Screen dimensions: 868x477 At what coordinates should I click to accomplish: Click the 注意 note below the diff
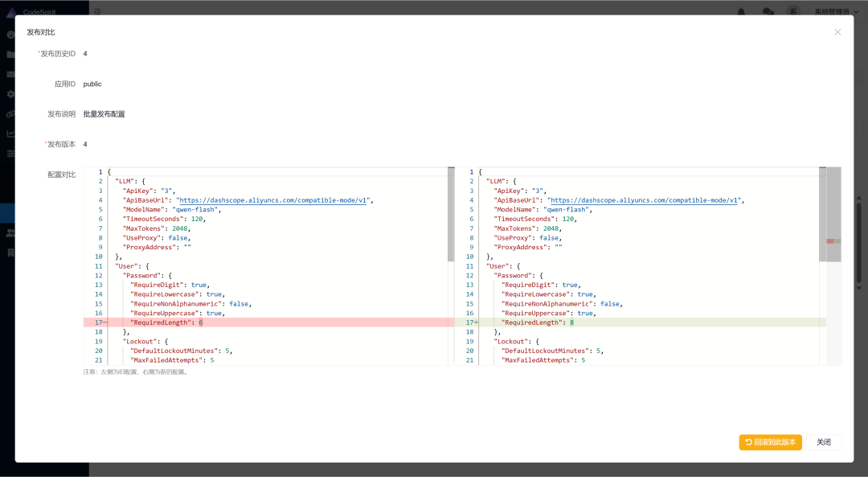(136, 372)
